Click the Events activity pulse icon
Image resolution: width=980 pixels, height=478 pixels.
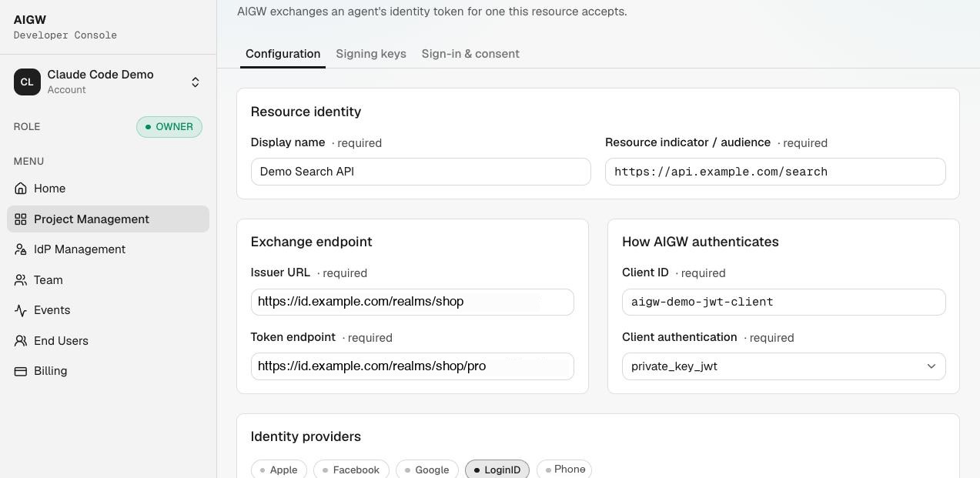pyautogui.click(x=21, y=310)
